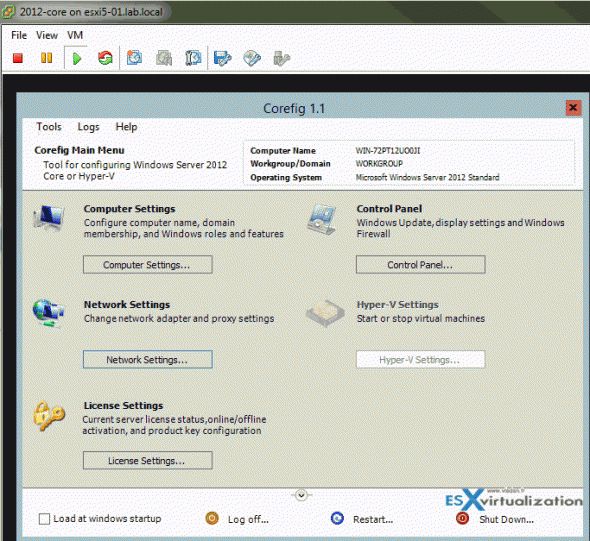590x541 pixels.
Task: Click revert to snapshot icon
Action: tap(164, 58)
